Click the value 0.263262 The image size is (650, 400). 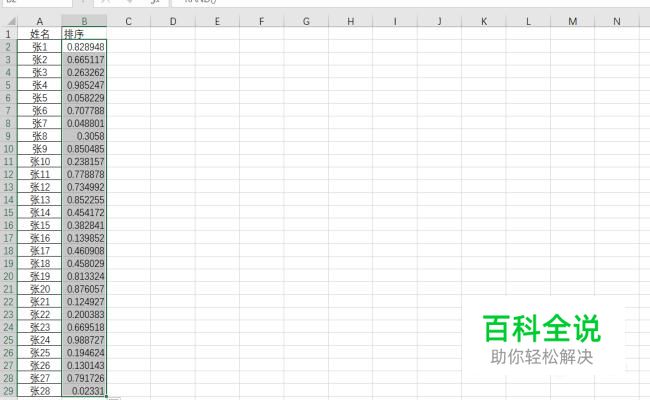click(x=84, y=73)
